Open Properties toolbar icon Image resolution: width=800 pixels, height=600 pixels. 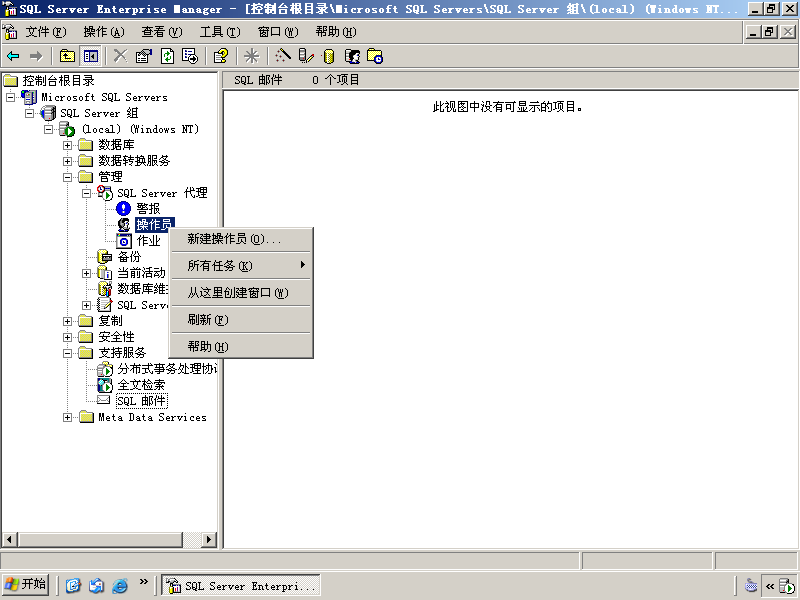[x=144, y=56]
